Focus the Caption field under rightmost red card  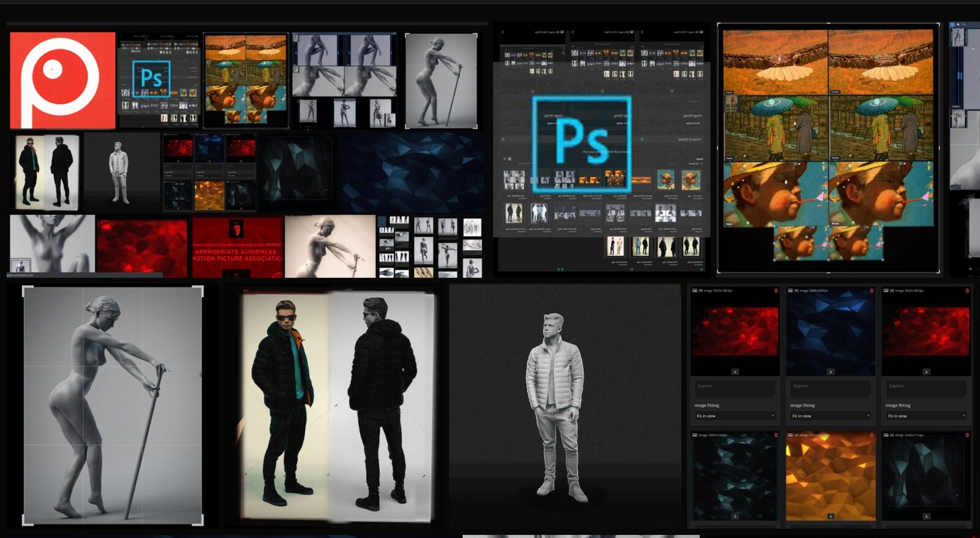click(926, 388)
